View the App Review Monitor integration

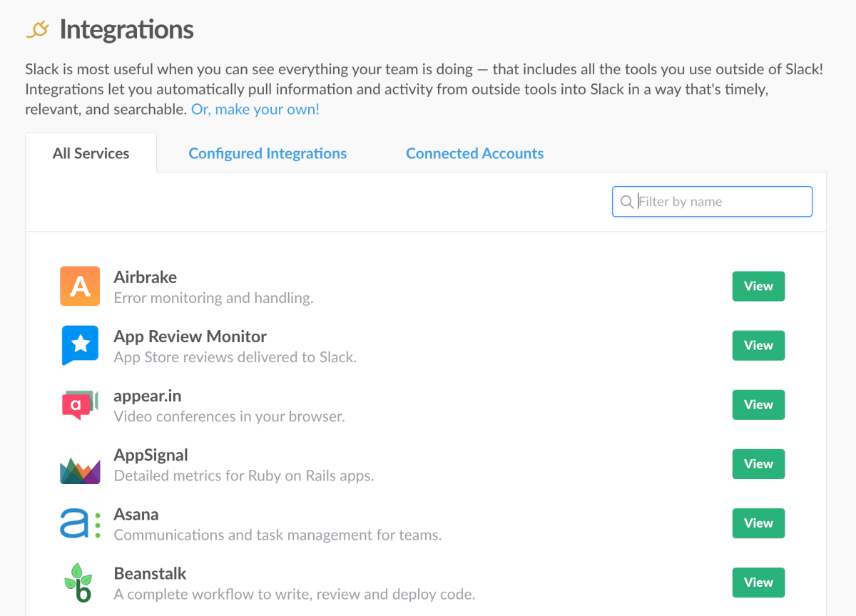758,345
